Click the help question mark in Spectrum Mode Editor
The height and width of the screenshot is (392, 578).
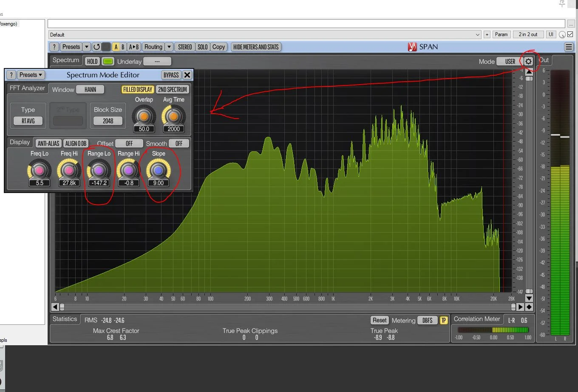pos(11,75)
